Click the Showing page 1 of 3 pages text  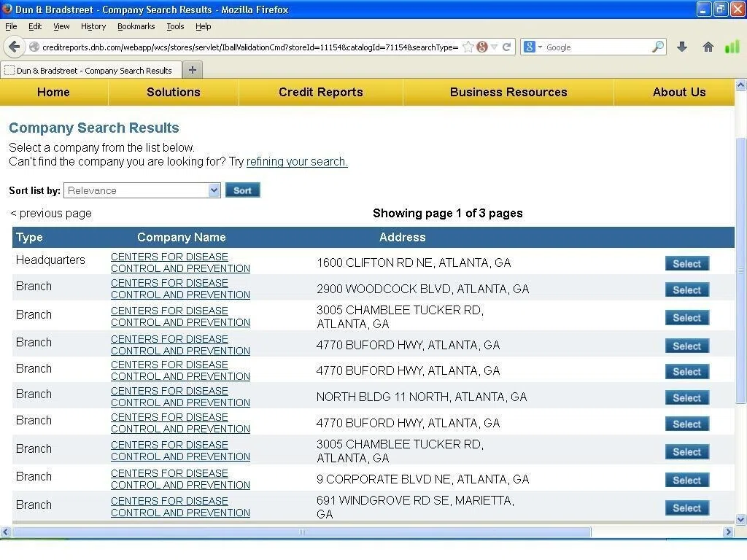(447, 214)
